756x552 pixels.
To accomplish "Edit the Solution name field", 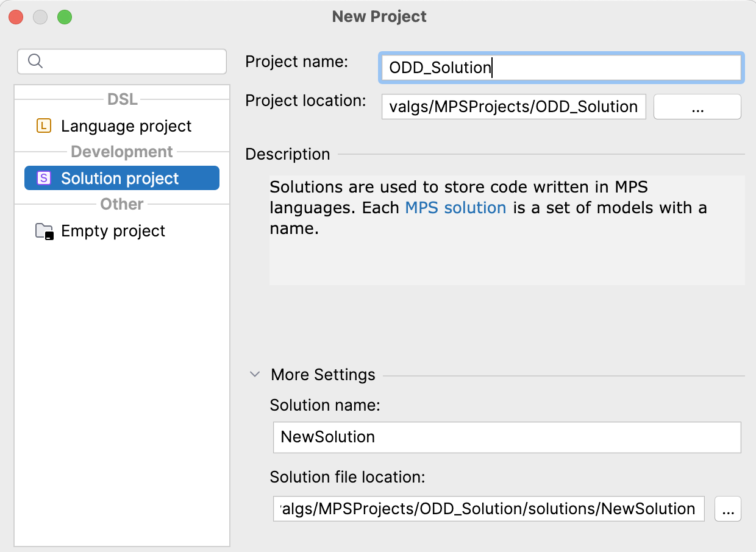I will tap(507, 437).
